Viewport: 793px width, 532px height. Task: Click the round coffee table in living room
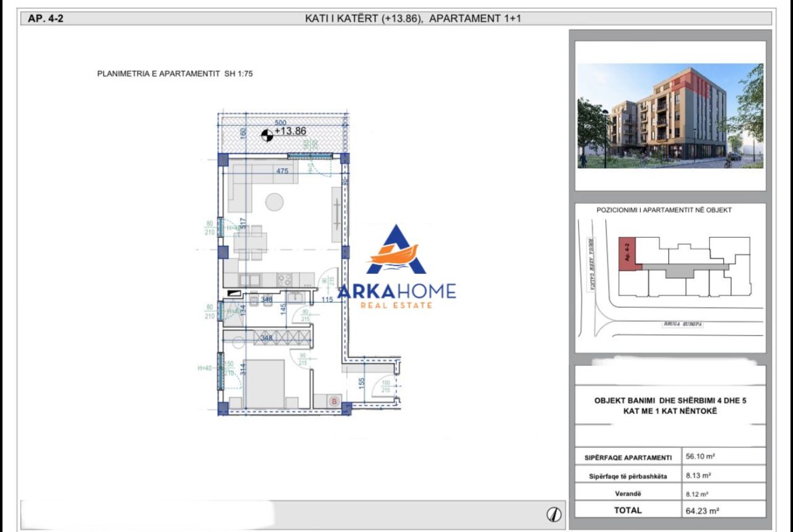pyautogui.click(x=274, y=202)
